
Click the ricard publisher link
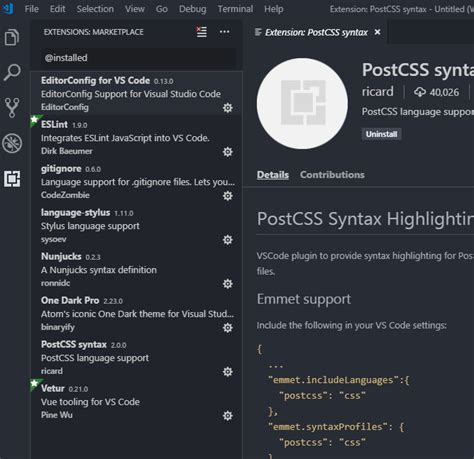(378, 92)
